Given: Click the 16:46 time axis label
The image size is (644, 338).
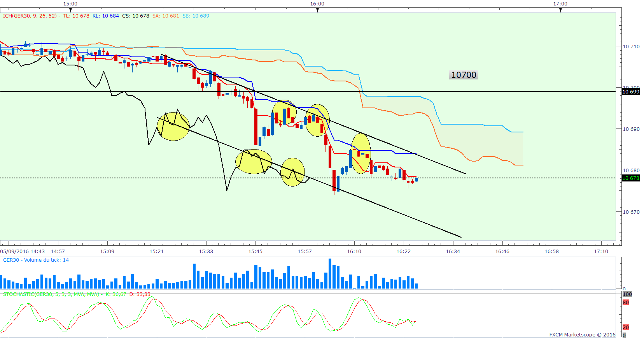Looking at the screenshot, I should point(502,251).
